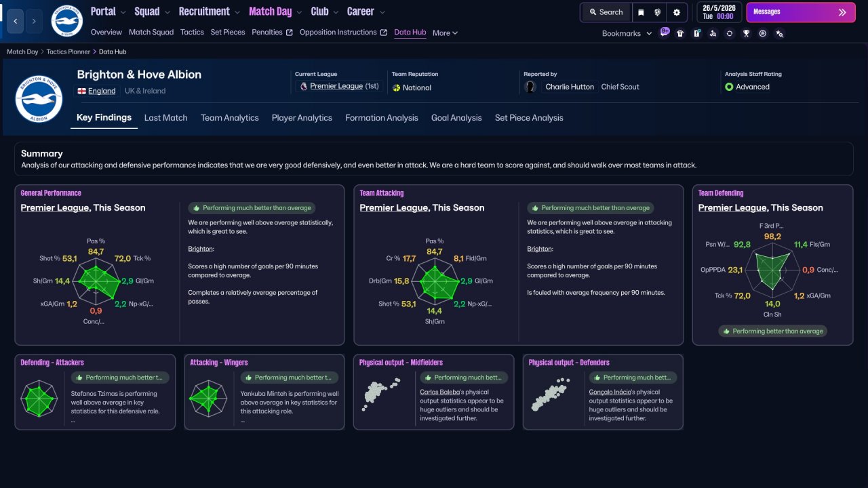Select the Key Findings tab
The image size is (868, 488).
[x=104, y=117]
